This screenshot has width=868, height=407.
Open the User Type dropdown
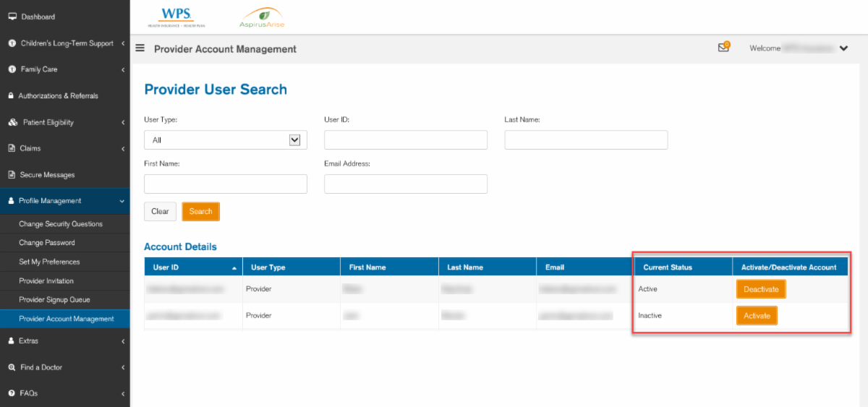pos(225,140)
